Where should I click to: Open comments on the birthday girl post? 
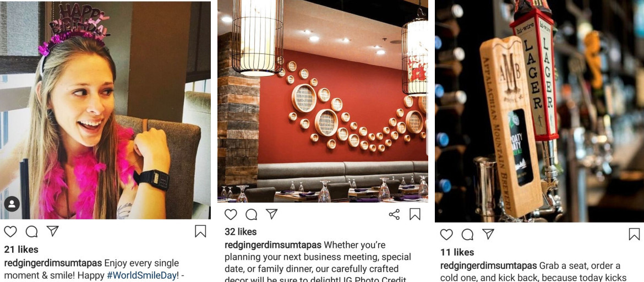click(x=31, y=231)
